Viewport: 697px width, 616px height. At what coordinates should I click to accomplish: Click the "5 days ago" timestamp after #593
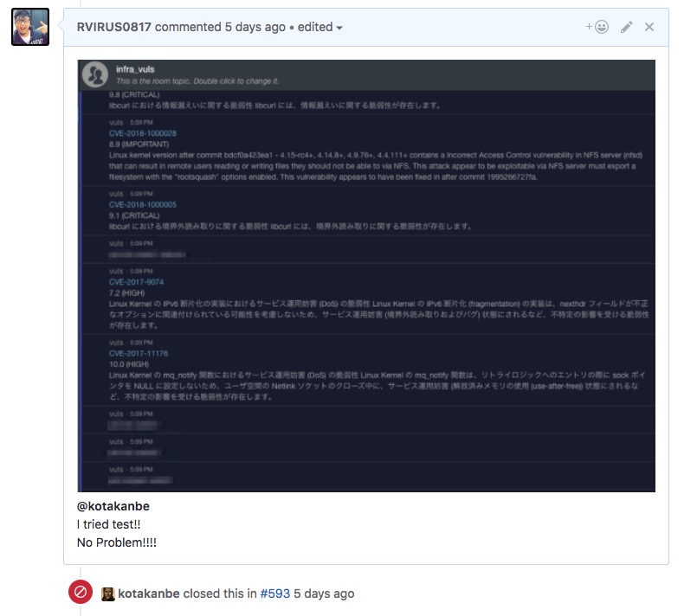click(x=324, y=594)
